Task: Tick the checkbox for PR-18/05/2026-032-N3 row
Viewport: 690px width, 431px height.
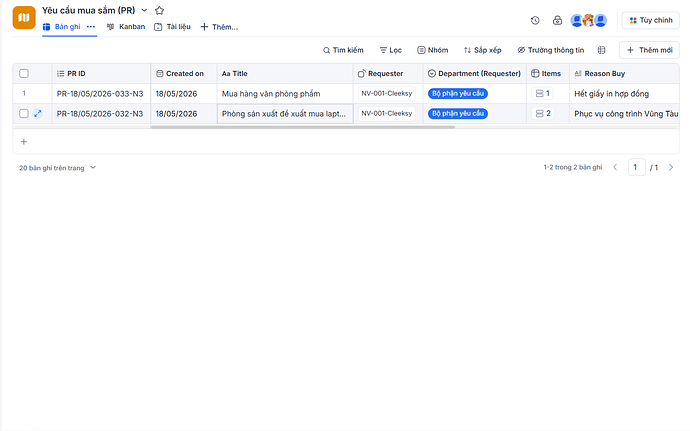Action: 24,114
